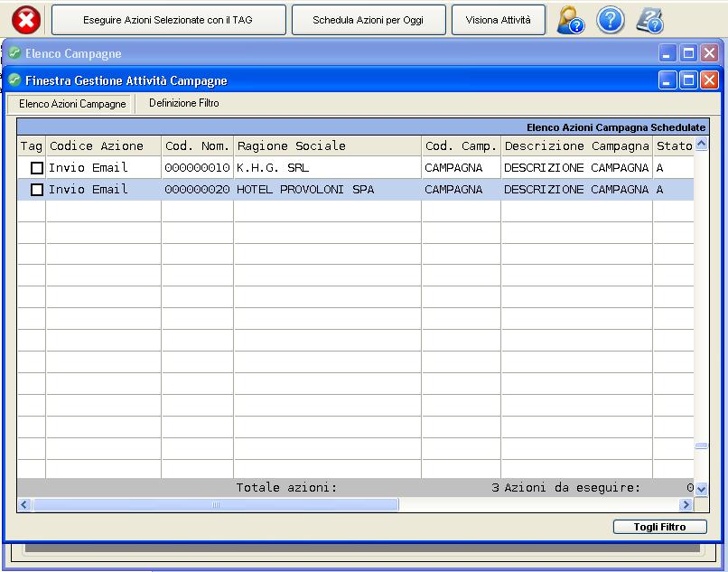Sort by Codice Azione column header
The image size is (728, 572).
click(104, 145)
